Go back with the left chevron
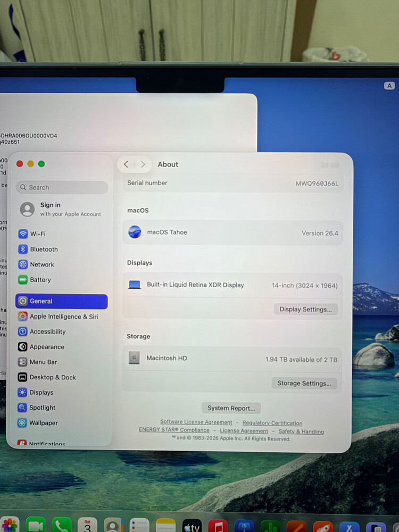 point(126,164)
